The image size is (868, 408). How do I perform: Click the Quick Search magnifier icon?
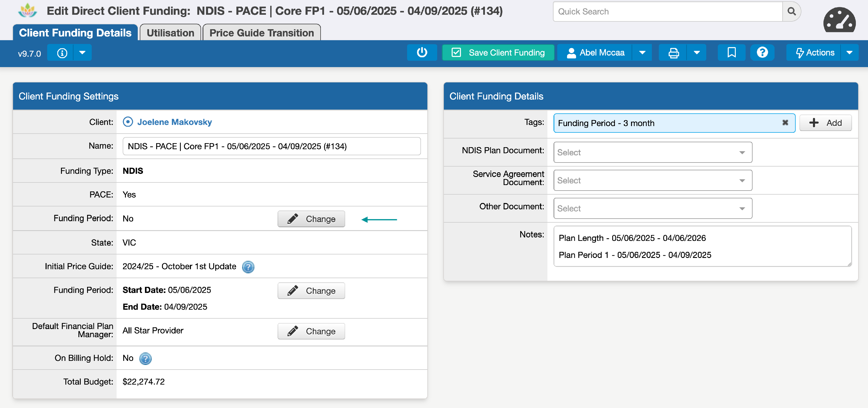coord(792,12)
